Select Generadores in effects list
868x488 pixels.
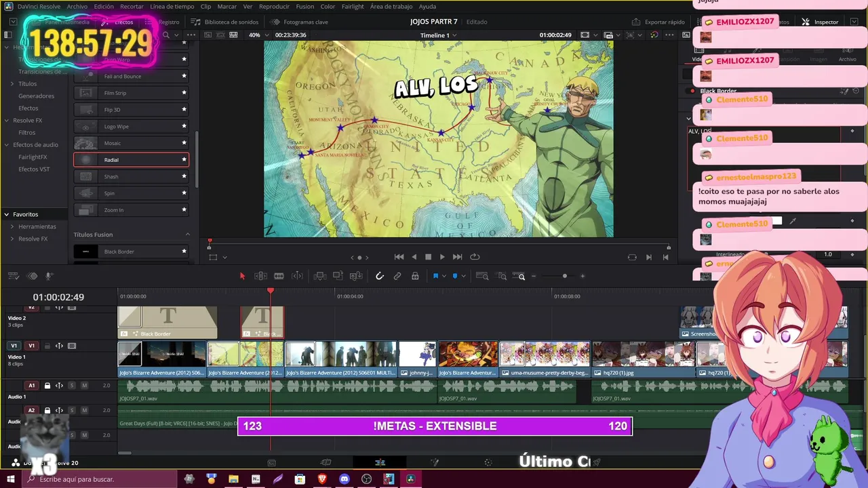(x=36, y=96)
